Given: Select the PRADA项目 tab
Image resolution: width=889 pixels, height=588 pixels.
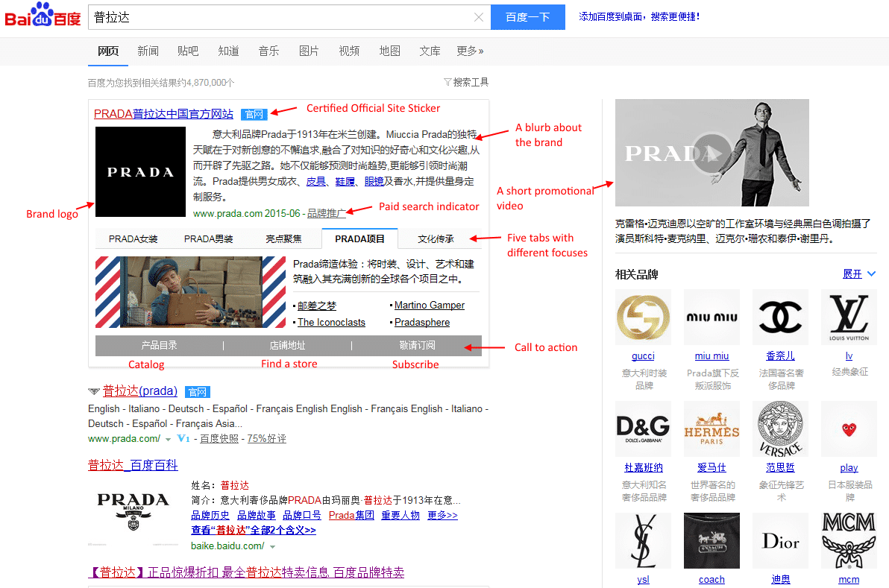Looking at the screenshot, I should click(359, 238).
